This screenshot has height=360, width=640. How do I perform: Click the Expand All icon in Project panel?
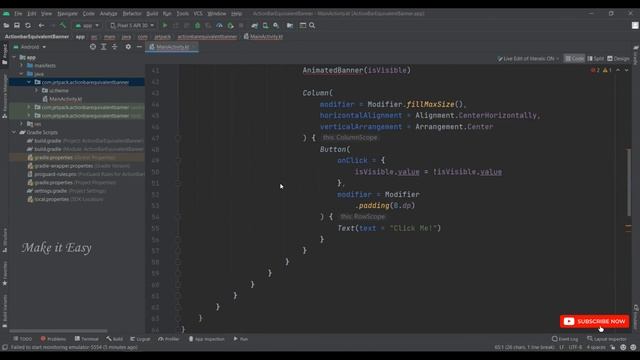click(104, 47)
